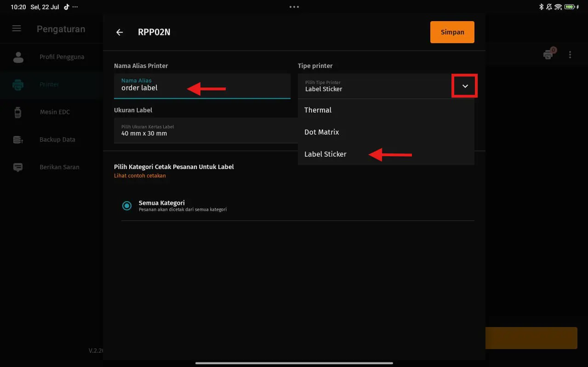Choose Thermal from printer type list

[x=318, y=110]
